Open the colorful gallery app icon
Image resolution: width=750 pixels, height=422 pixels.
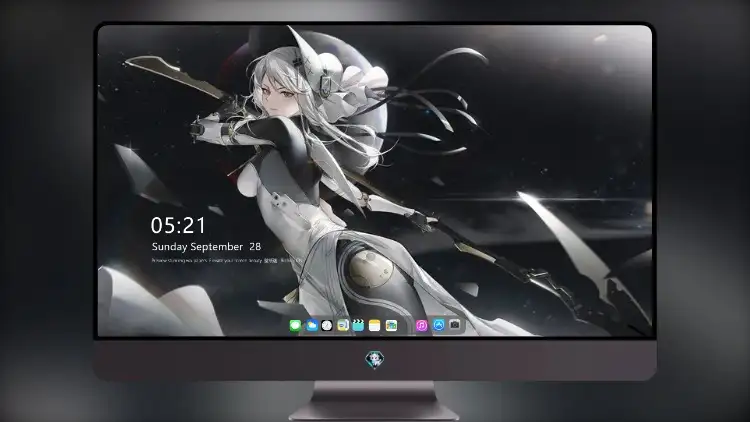[x=391, y=326]
